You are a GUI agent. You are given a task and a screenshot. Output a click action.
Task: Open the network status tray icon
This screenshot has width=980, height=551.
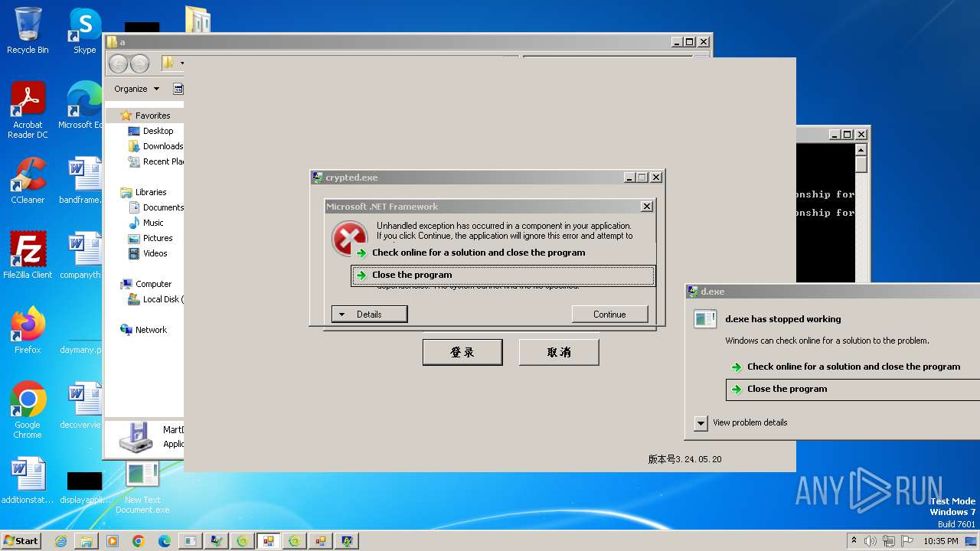coord(888,541)
